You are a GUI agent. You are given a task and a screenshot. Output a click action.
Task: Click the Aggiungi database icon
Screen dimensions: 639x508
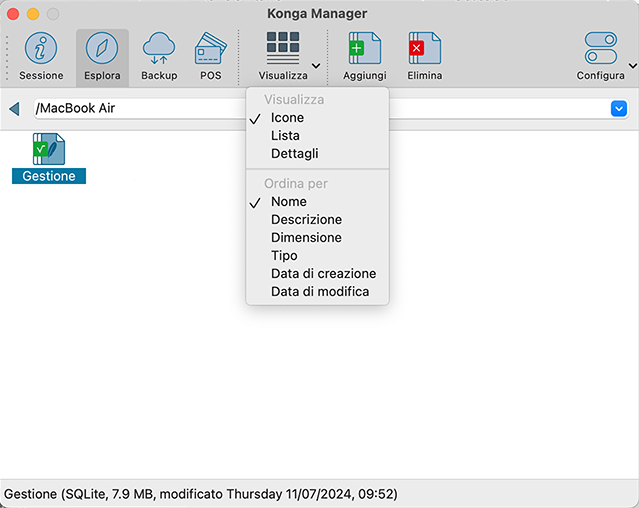click(364, 49)
